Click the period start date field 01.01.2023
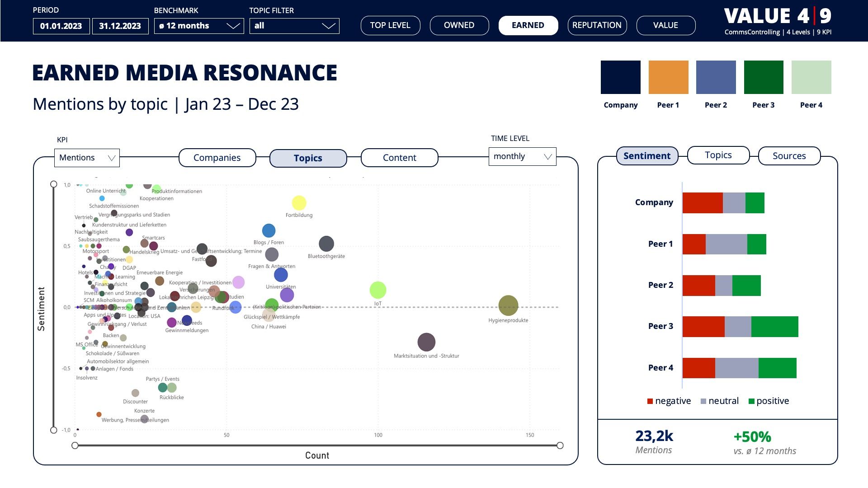 click(x=61, y=26)
